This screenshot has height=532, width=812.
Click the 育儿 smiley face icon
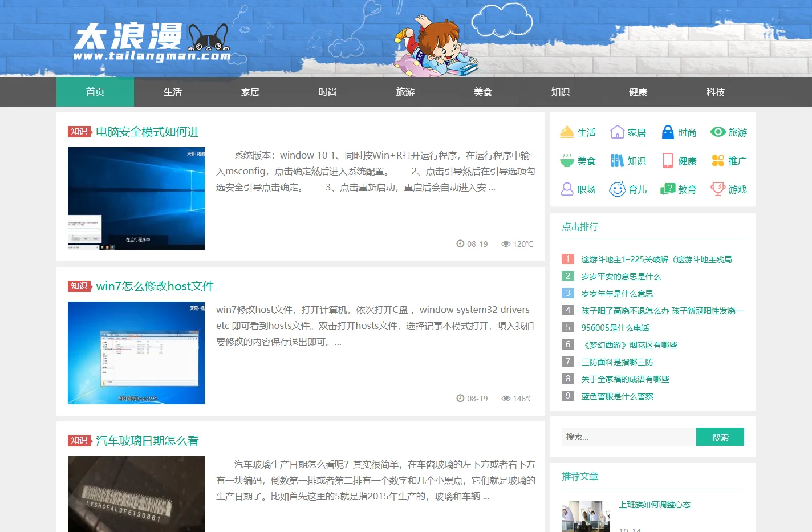pos(617,189)
